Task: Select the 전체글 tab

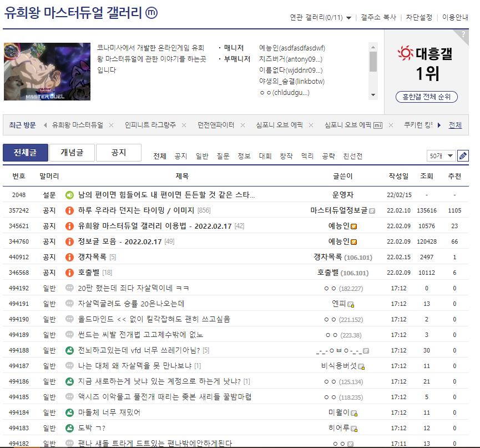Action: tap(26, 153)
